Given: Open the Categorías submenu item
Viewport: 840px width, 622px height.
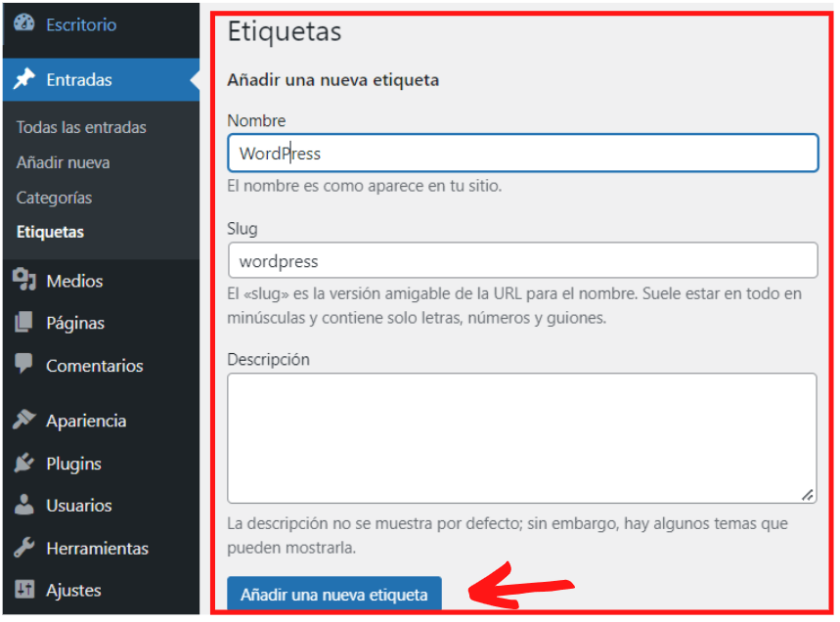Looking at the screenshot, I should coord(54,198).
